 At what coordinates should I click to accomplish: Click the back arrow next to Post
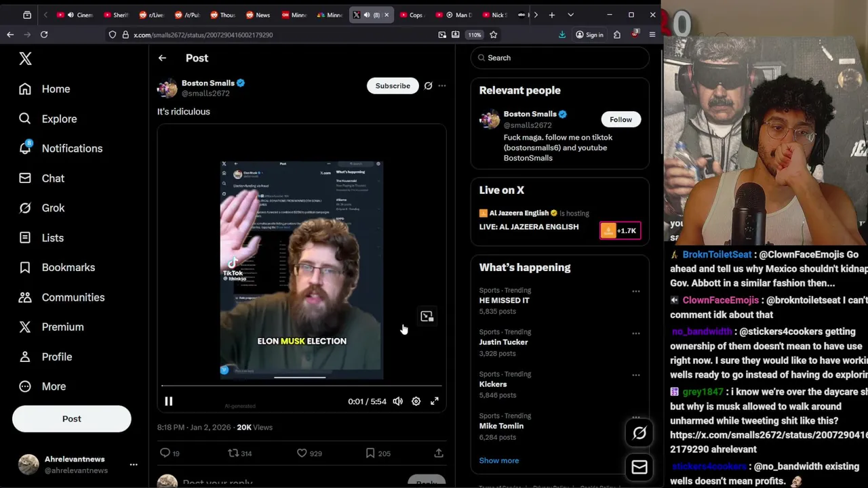coord(162,58)
